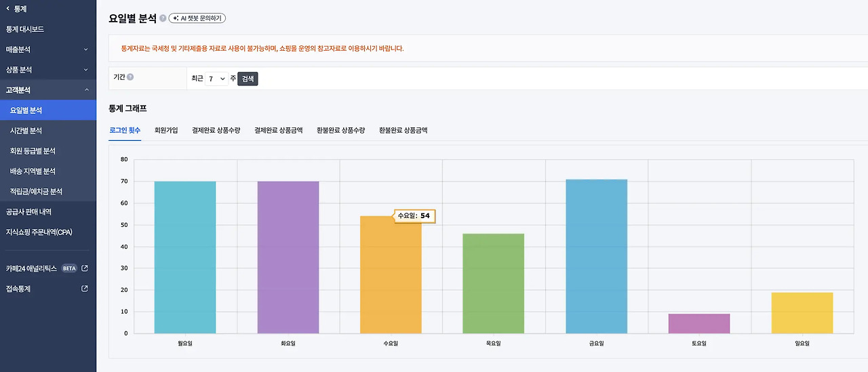Open the 최근 weeks dropdown
Viewport: 868px width, 372px height.
216,79
